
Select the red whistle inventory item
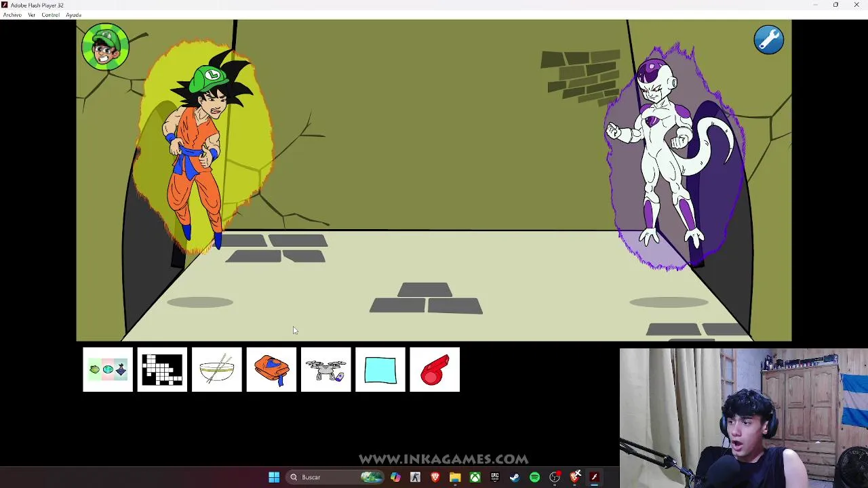[435, 369]
